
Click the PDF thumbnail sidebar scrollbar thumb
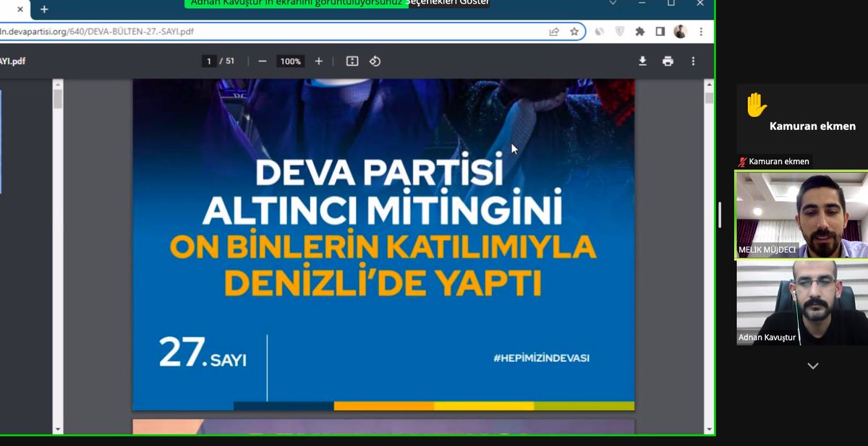point(58,98)
